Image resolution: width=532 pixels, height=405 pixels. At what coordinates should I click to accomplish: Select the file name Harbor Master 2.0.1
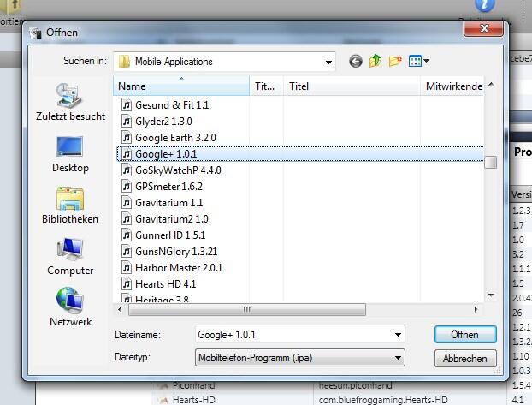pos(179,268)
